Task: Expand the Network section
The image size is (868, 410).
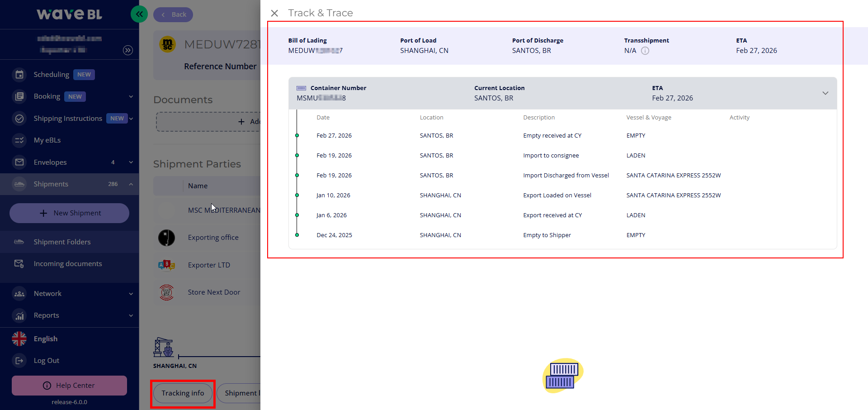Action: (131, 294)
